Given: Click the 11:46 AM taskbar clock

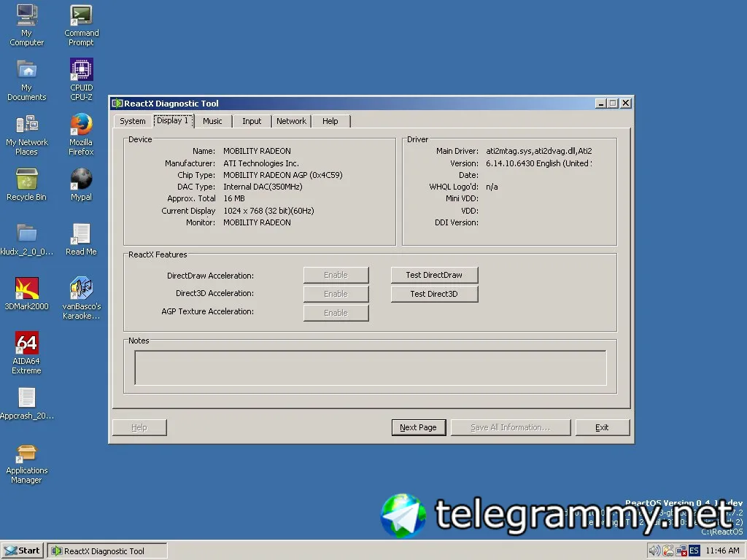Looking at the screenshot, I should [722, 551].
